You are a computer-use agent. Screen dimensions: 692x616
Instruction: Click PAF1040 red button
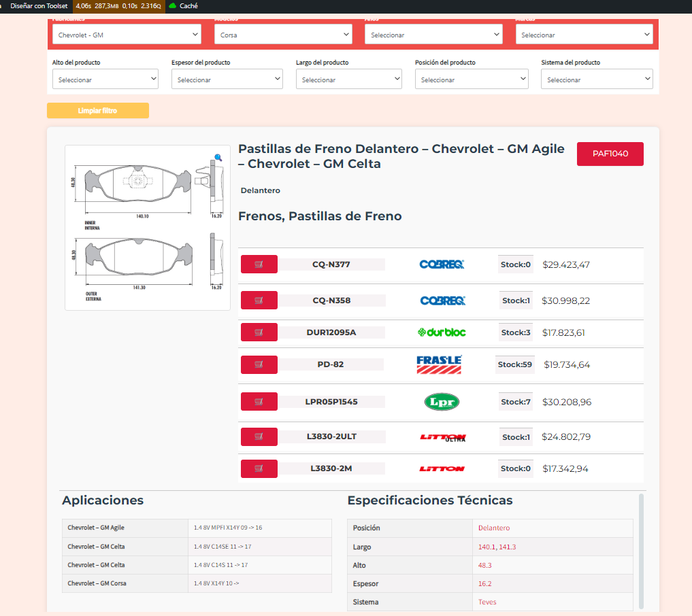pyautogui.click(x=610, y=154)
